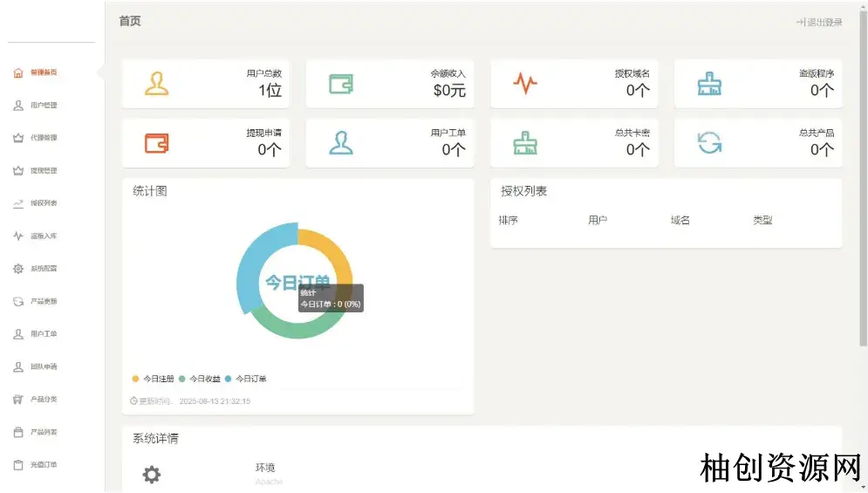Click the yellow user icon on 用户总数 card
The width and height of the screenshot is (868, 493).
coord(156,84)
